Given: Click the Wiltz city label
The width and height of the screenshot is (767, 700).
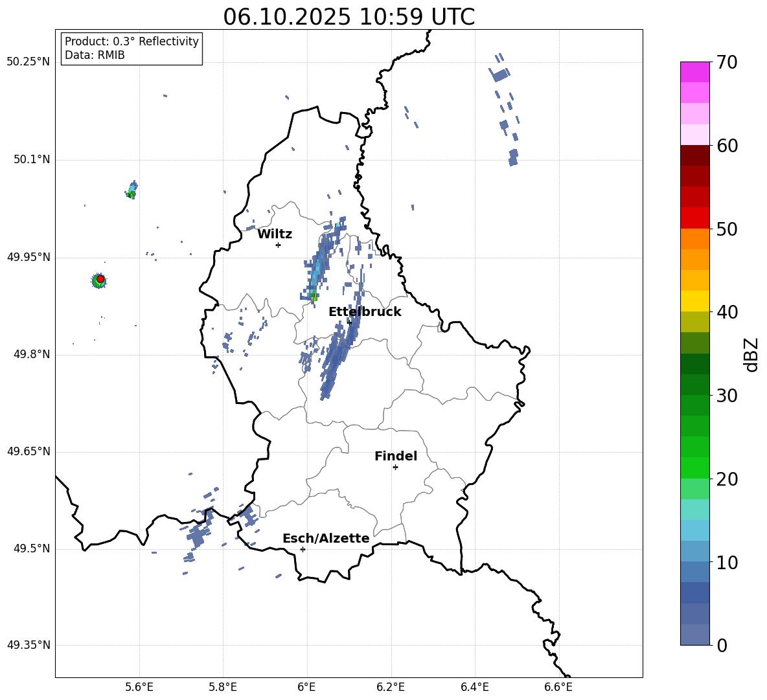Looking at the screenshot, I should click(275, 234).
